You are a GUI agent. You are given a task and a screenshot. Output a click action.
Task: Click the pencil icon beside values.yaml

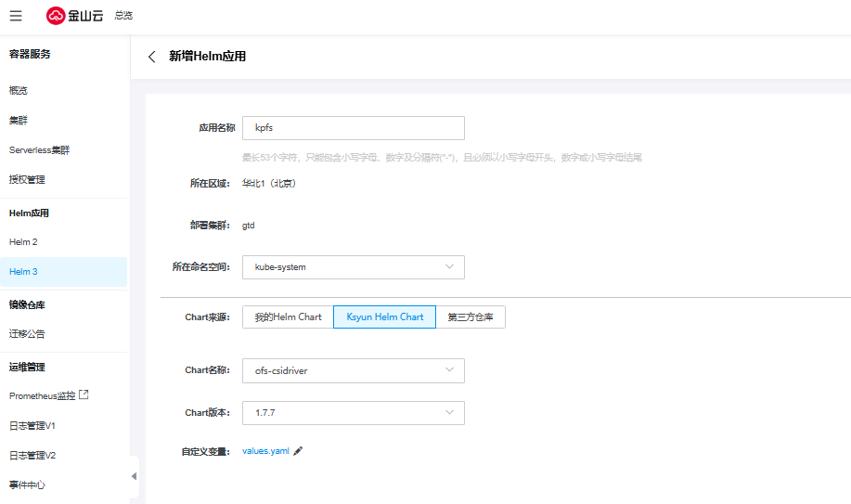[298, 451]
